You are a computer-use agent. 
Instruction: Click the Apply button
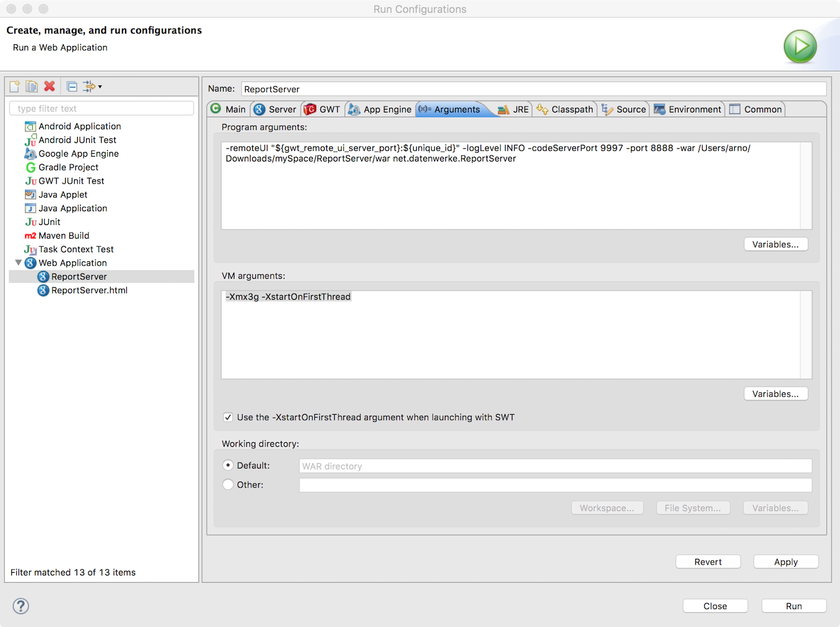click(x=786, y=562)
